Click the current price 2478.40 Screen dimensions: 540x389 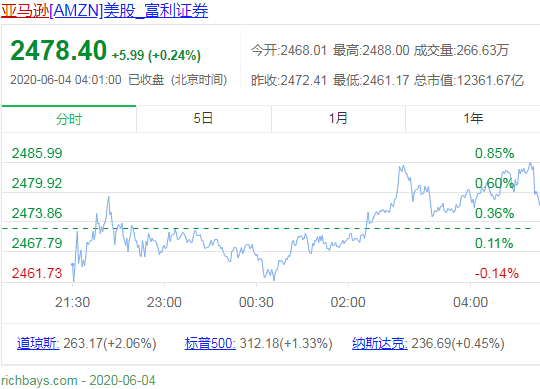point(59,51)
